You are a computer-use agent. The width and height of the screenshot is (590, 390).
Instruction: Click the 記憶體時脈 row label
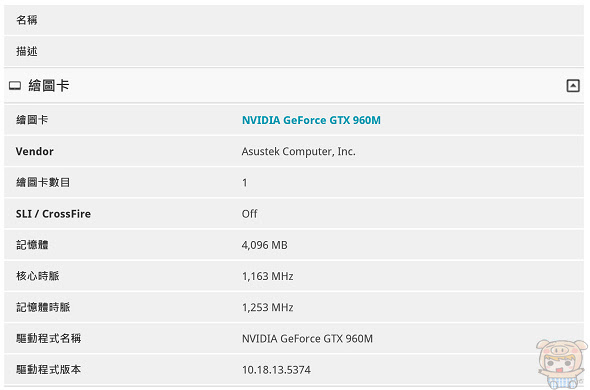point(43,307)
